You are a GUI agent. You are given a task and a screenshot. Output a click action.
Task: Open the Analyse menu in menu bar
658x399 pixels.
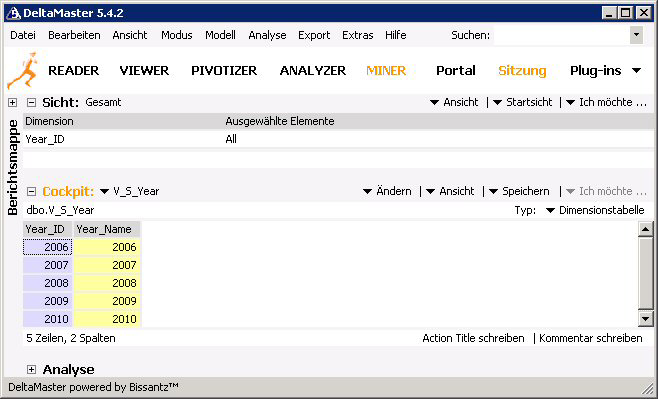point(267,35)
